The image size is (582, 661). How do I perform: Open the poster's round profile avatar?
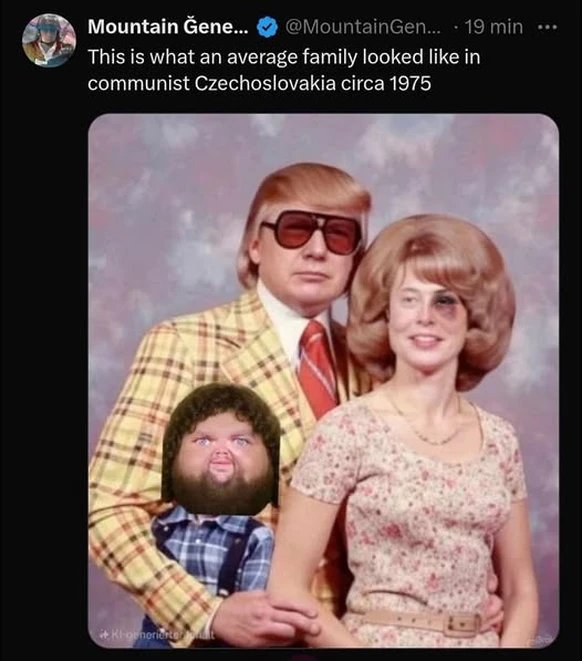[x=49, y=40]
